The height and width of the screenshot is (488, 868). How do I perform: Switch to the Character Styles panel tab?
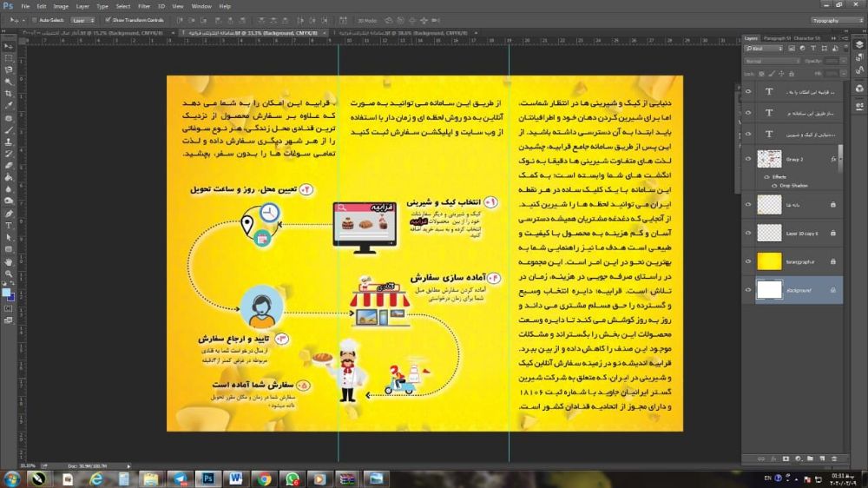pos(806,38)
